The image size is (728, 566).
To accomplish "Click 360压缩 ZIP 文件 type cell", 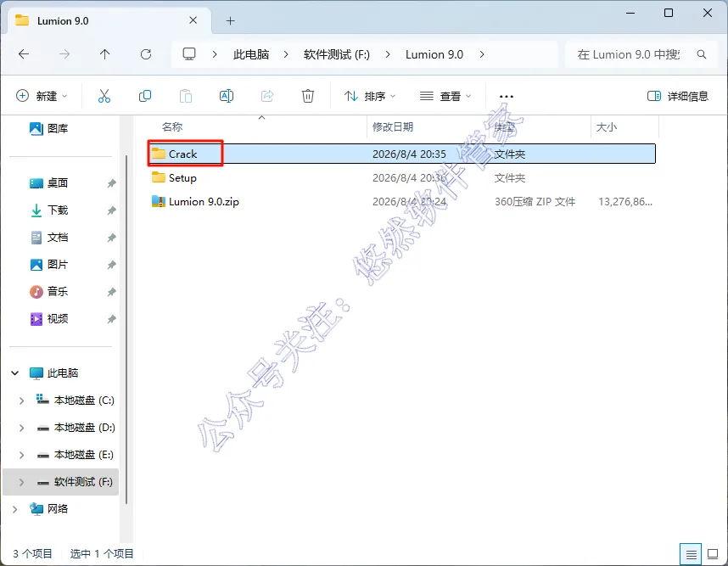I will point(535,201).
